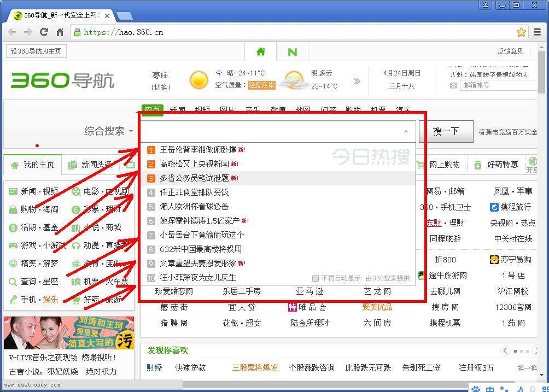Select the green house tab icon
The width and height of the screenshot is (549, 392).
tap(260, 52)
